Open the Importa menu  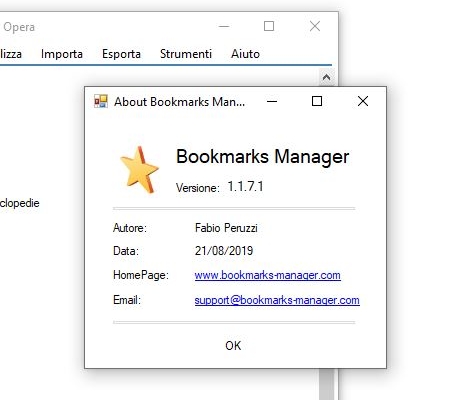tap(62, 54)
